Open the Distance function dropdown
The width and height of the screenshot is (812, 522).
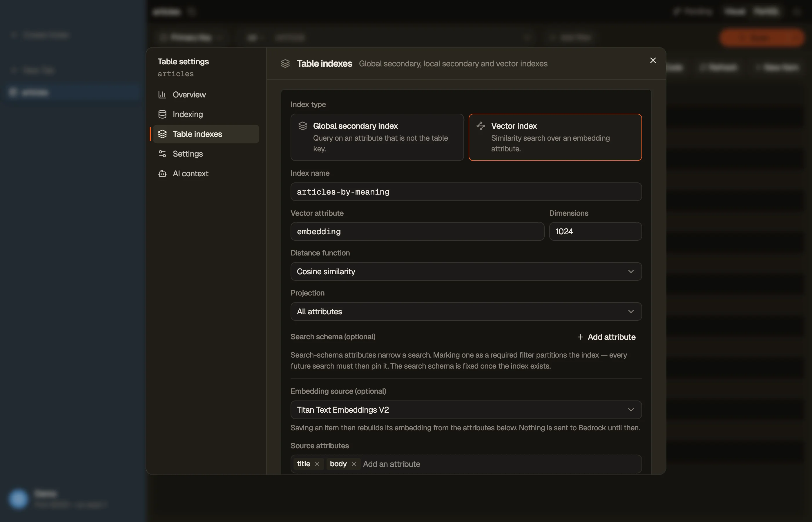point(466,271)
